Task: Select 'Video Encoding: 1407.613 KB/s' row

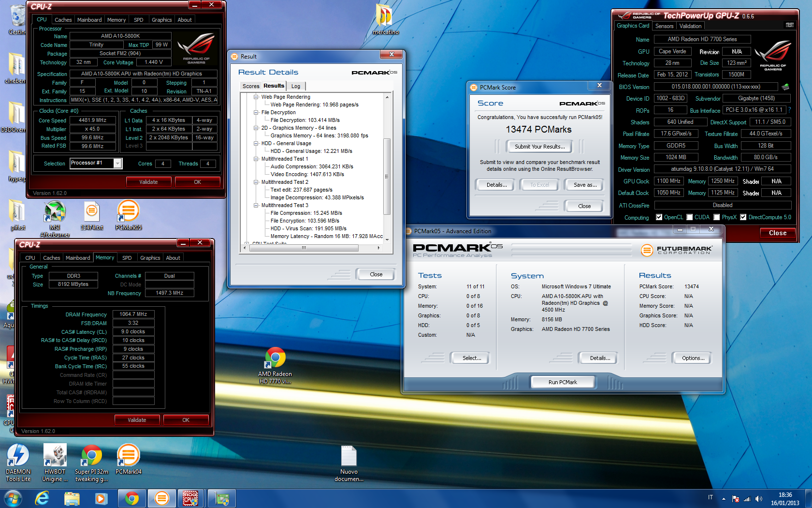Action: (307, 174)
